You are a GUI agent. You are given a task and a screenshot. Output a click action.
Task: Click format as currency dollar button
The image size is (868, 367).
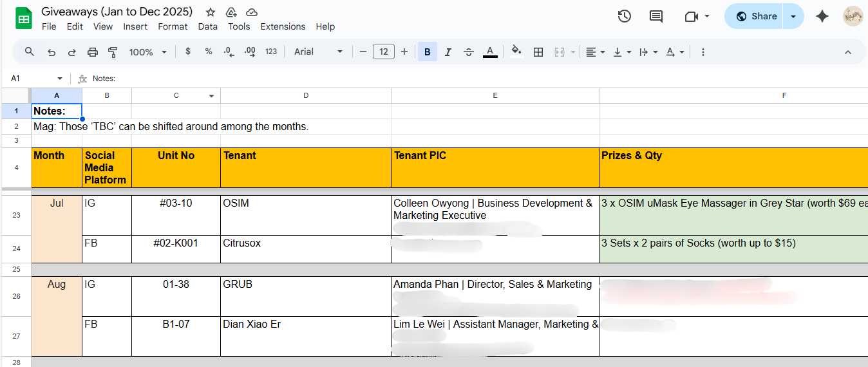[x=188, y=52]
